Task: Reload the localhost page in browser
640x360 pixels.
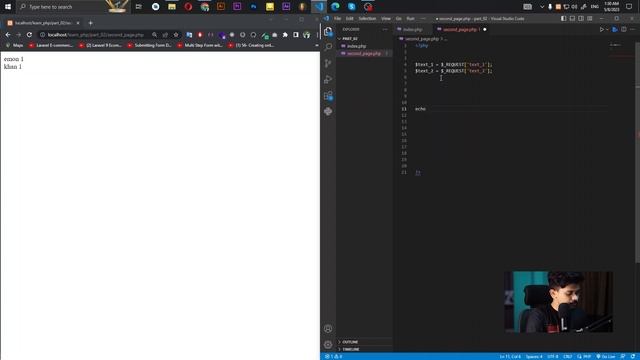Action: click(x=29, y=35)
